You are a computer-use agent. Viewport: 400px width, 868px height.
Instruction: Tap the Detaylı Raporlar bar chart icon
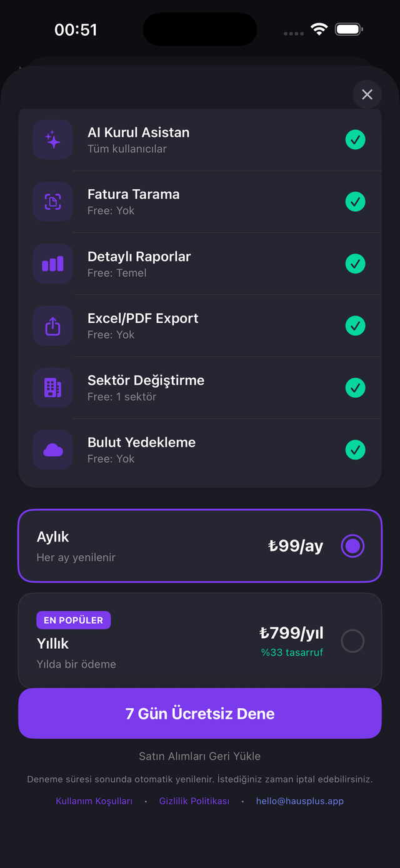(x=53, y=264)
